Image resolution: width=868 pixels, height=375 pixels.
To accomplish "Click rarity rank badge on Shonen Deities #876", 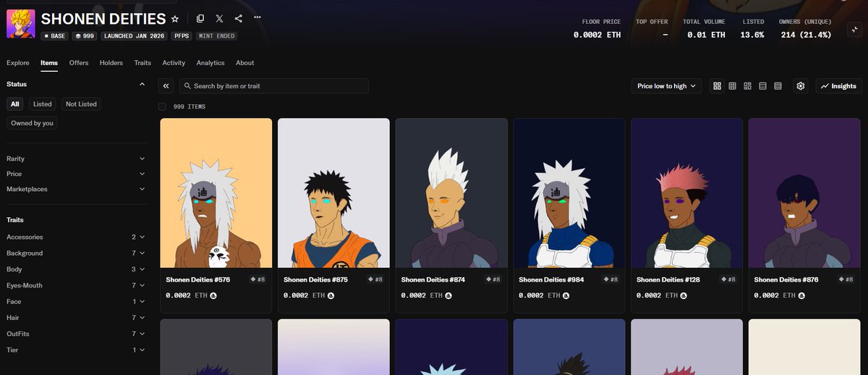I will (846, 279).
